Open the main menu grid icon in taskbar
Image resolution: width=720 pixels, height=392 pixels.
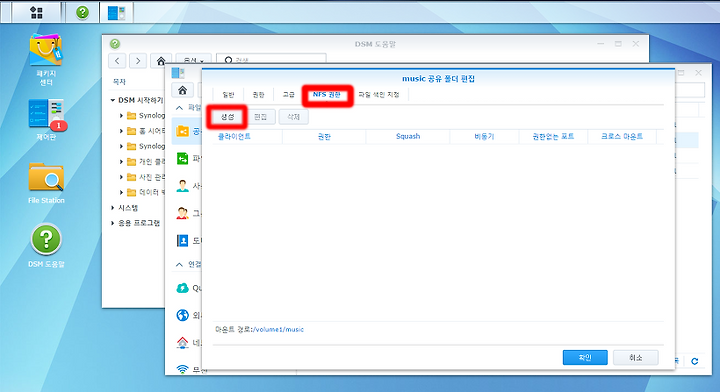click(x=36, y=12)
